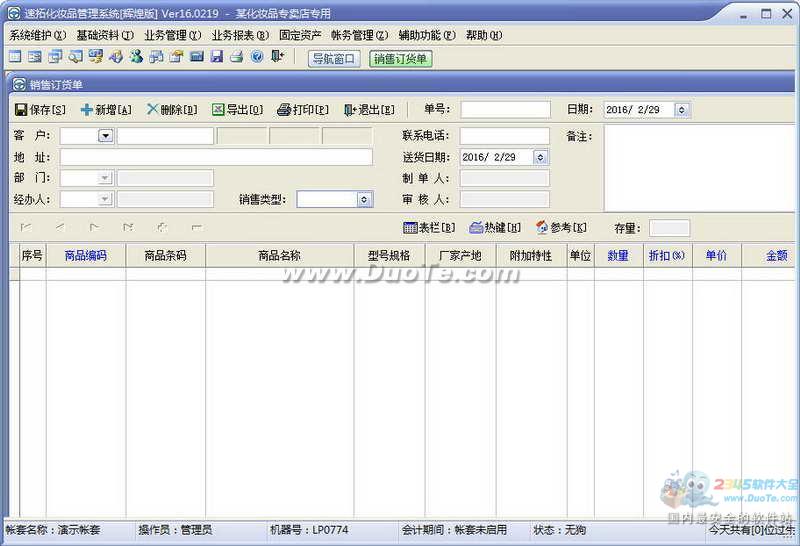Open 帮助(H) menu
Screen dimensions: 800x546
(484, 35)
